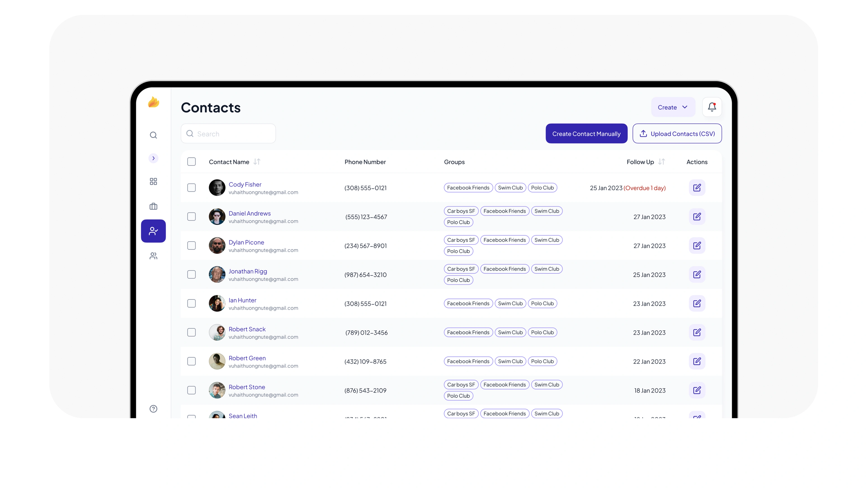Image resolution: width=868 pixels, height=489 pixels.
Task: Open the notifications bell
Action: coord(712,107)
